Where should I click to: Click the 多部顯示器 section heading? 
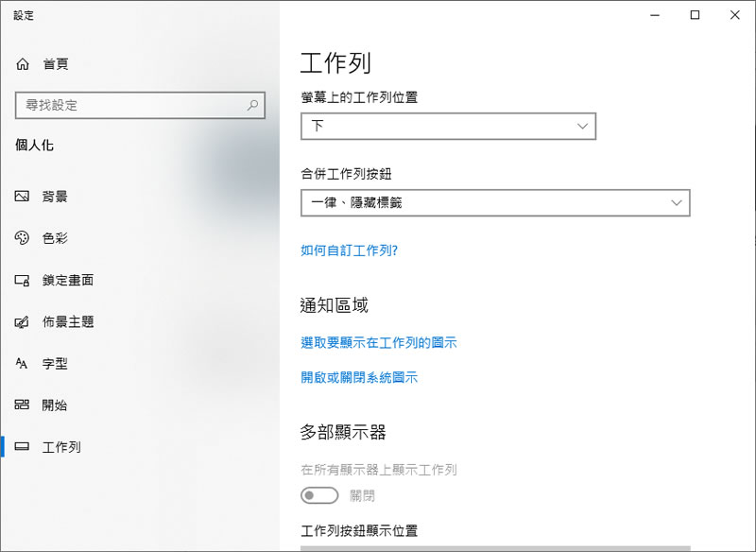tap(343, 432)
